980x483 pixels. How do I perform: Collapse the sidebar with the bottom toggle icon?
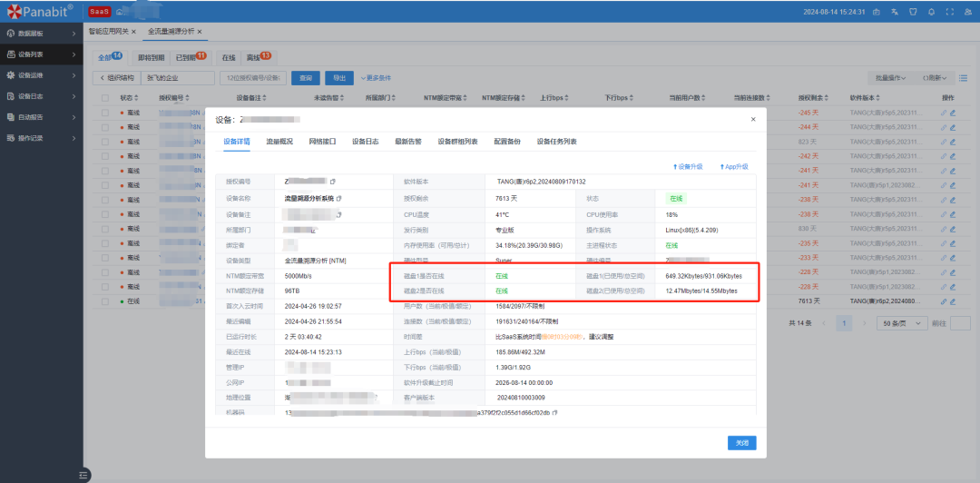click(83, 476)
